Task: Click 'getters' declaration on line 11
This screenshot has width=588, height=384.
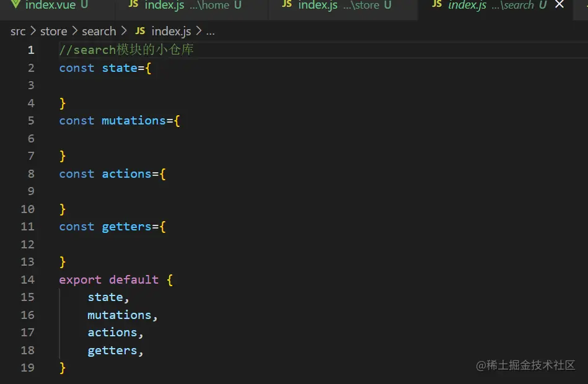Action: pyautogui.click(x=127, y=227)
